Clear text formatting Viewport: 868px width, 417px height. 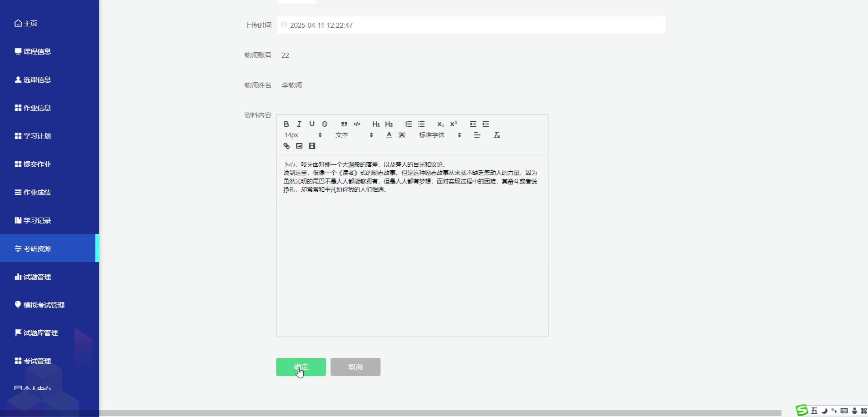point(497,135)
